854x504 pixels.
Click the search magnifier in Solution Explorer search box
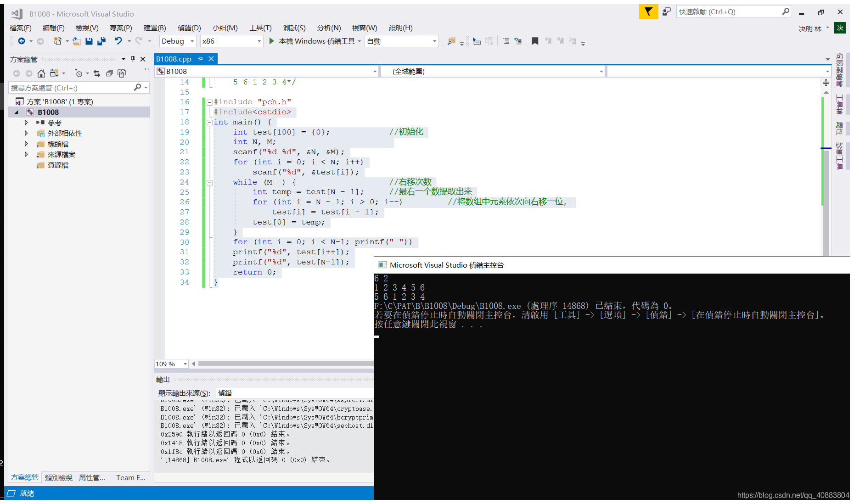click(x=137, y=88)
